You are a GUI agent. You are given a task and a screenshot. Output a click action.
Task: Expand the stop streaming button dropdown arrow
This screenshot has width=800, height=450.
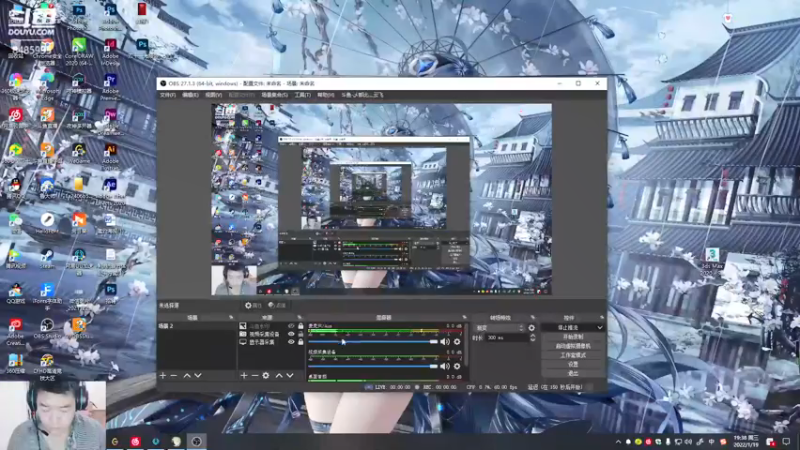600,328
